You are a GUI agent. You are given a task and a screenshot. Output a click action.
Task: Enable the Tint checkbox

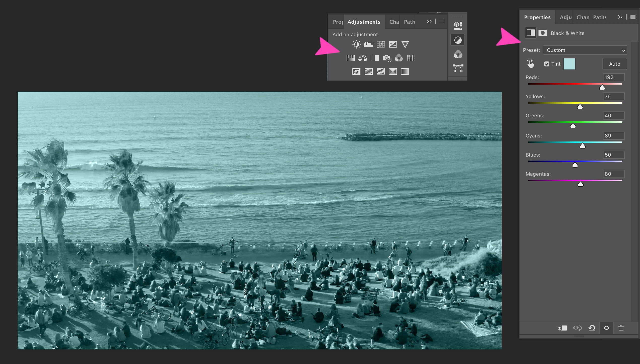tap(547, 64)
